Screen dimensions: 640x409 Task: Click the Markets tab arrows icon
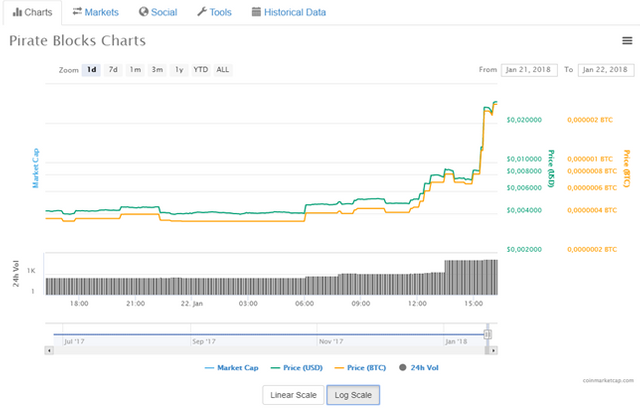tap(77, 12)
